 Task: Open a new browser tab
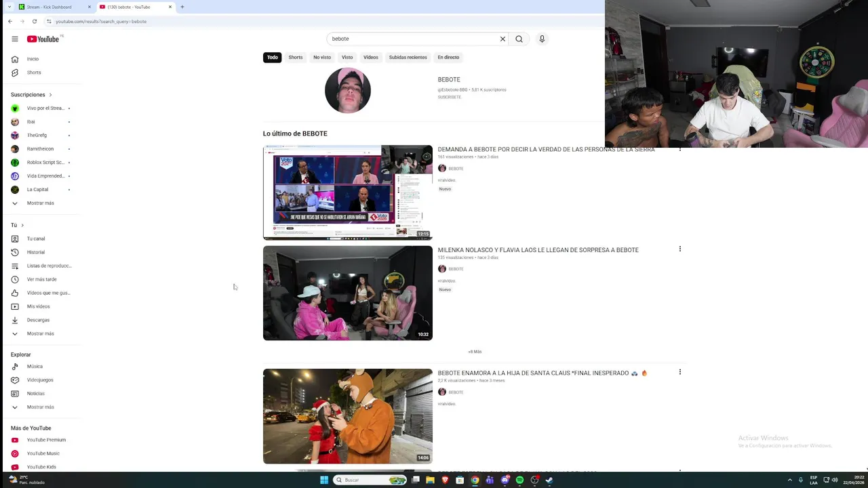[x=182, y=7]
